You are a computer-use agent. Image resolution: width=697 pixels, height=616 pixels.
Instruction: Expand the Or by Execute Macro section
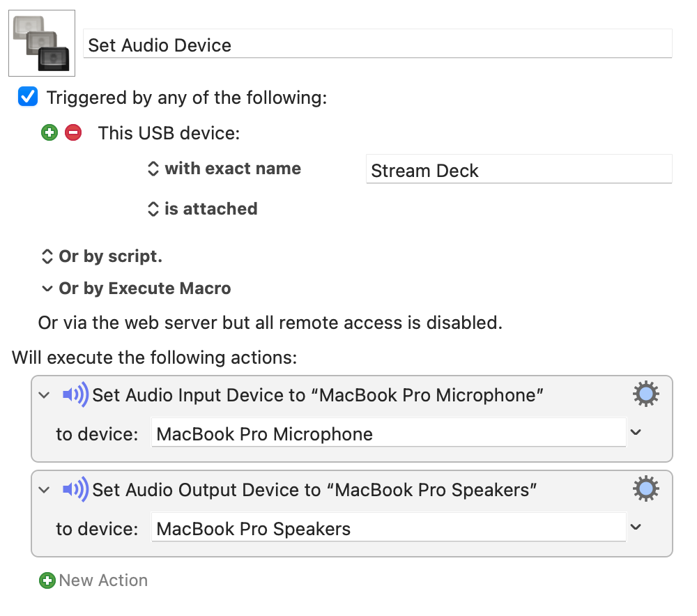tap(47, 288)
